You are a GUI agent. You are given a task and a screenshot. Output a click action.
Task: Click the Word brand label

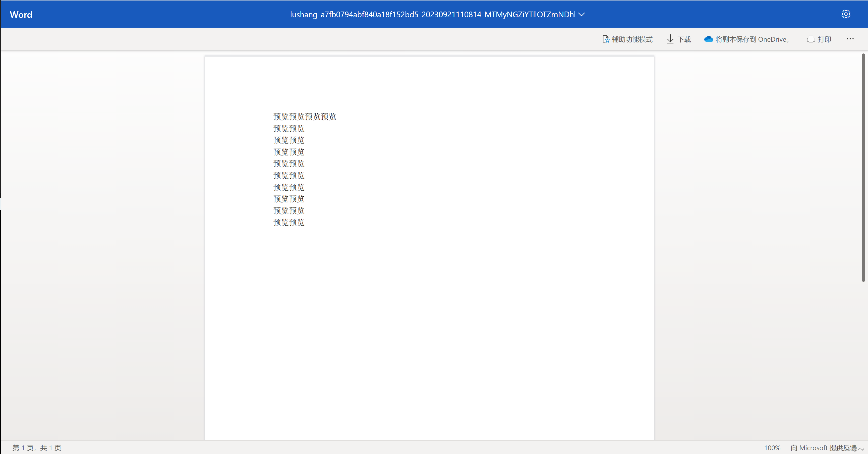21,15
